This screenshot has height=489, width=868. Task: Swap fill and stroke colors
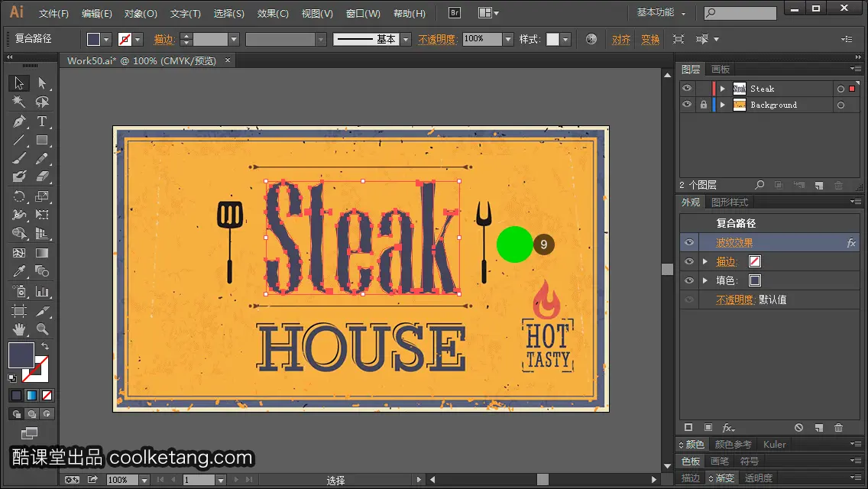(x=45, y=345)
